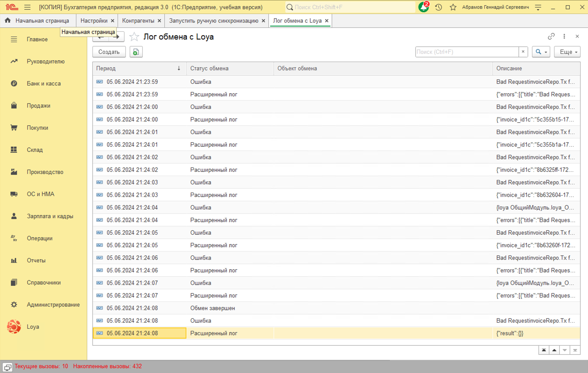Viewport: 588px width, 373px height.
Task: Open the Еще dropdown menu
Action: click(x=567, y=52)
